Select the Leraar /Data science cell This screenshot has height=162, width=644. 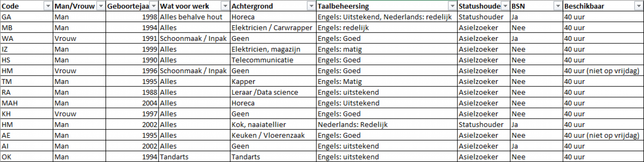coord(273,92)
